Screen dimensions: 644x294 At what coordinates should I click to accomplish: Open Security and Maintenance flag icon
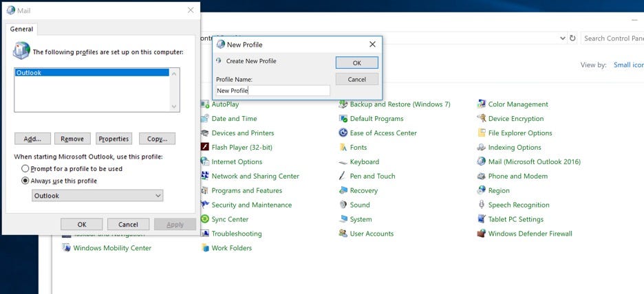click(x=205, y=205)
